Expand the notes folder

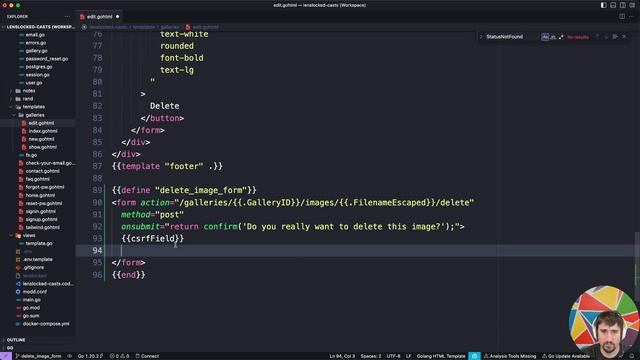click(x=29, y=91)
